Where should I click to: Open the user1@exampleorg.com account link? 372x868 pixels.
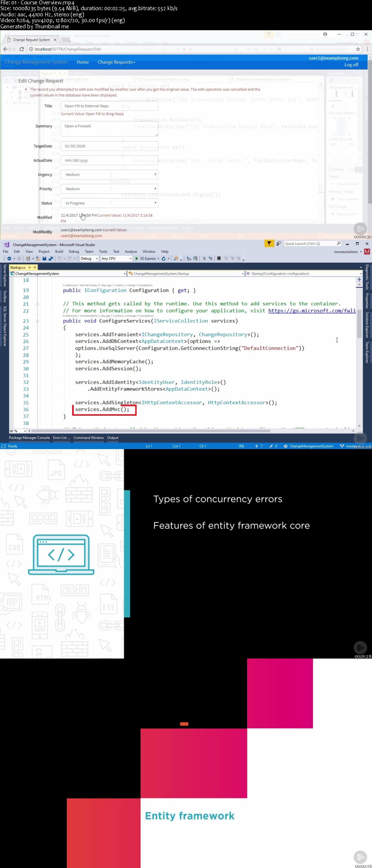pyautogui.click(x=333, y=58)
